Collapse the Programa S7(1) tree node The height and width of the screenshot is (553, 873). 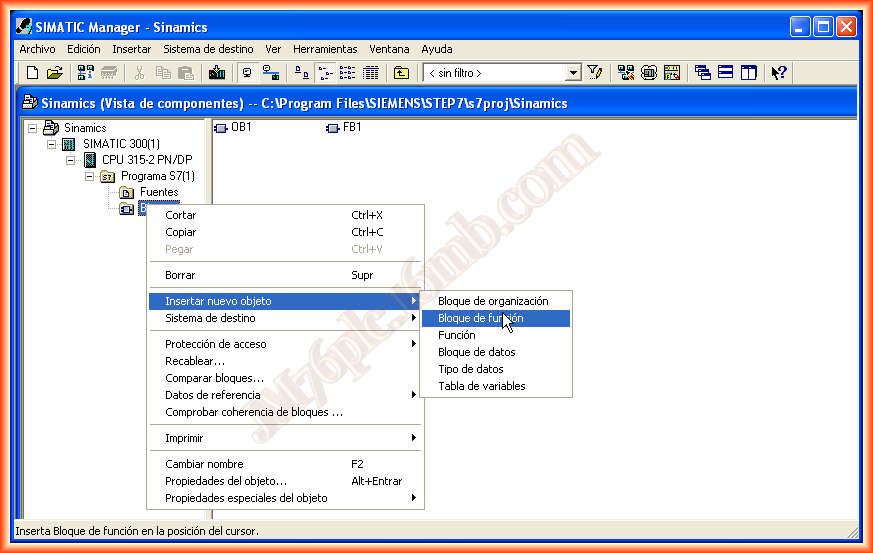(90, 176)
